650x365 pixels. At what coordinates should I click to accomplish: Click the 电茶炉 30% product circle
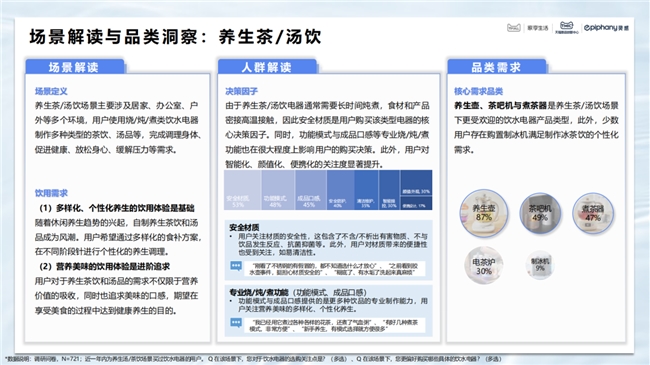[x=484, y=265]
